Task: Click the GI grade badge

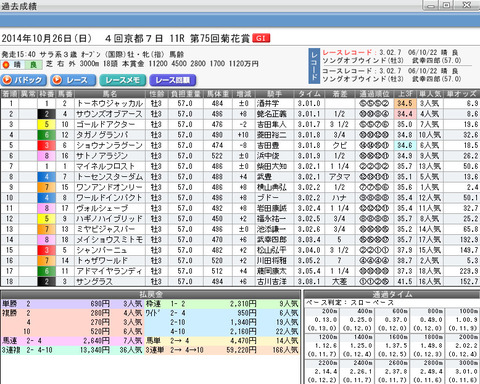Action: click(x=261, y=38)
